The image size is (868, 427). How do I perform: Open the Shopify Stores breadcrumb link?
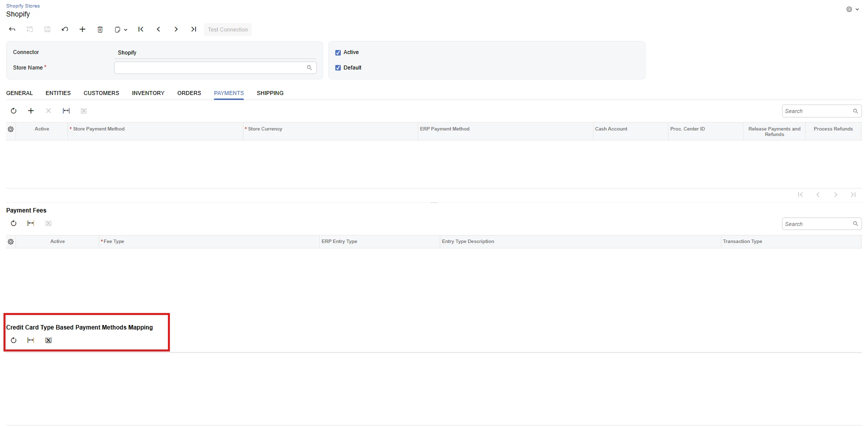click(x=23, y=6)
